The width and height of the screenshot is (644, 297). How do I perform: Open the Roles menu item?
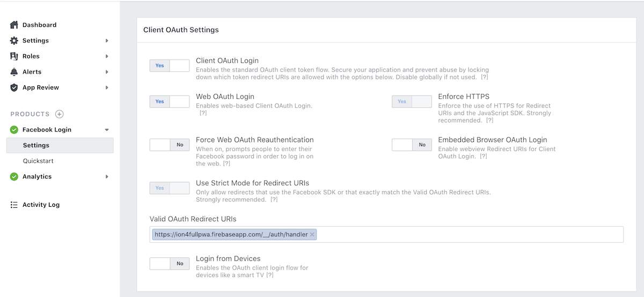31,56
